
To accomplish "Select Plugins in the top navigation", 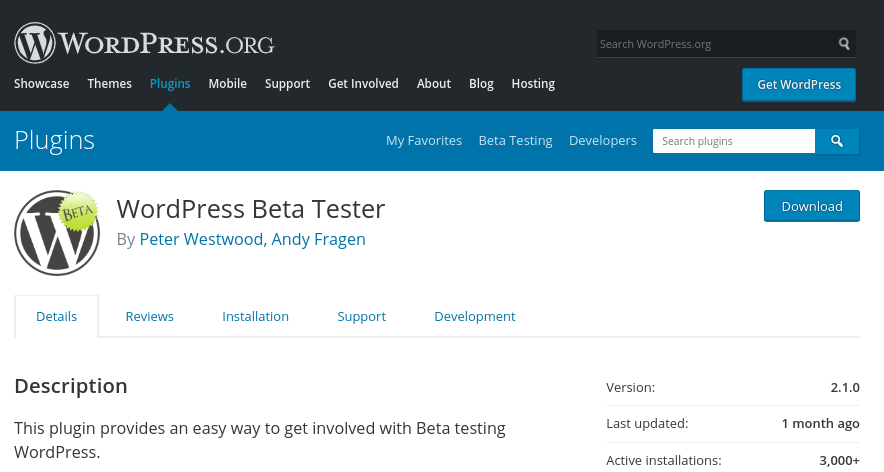I will tap(170, 84).
